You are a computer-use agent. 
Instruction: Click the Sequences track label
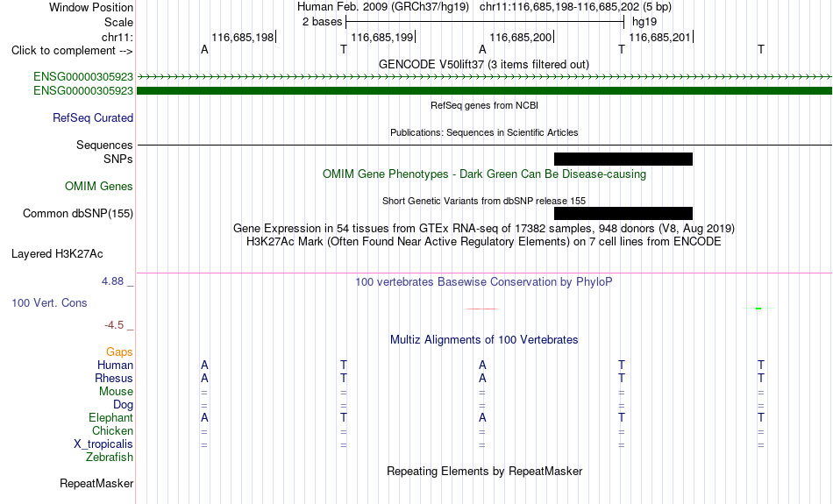pyautogui.click(x=104, y=145)
